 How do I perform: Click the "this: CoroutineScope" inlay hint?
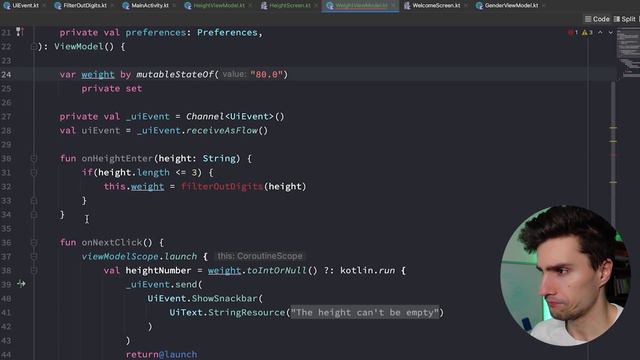click(x=260, y=256)
